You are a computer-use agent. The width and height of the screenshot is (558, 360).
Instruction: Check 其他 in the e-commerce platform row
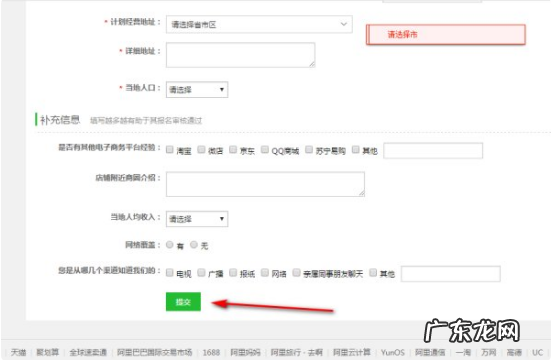point(356,149)
